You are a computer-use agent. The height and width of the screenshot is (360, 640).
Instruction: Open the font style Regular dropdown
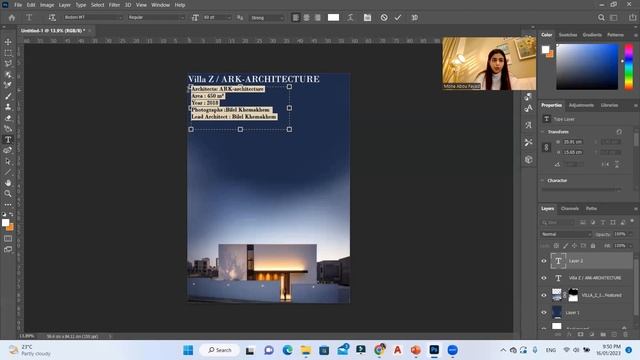[156, 18]
